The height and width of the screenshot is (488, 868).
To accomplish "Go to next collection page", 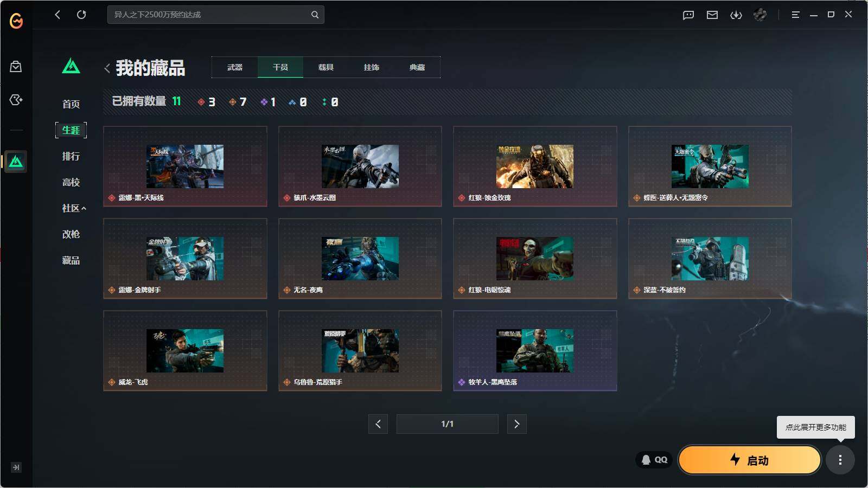I will [x=516, y=424].
